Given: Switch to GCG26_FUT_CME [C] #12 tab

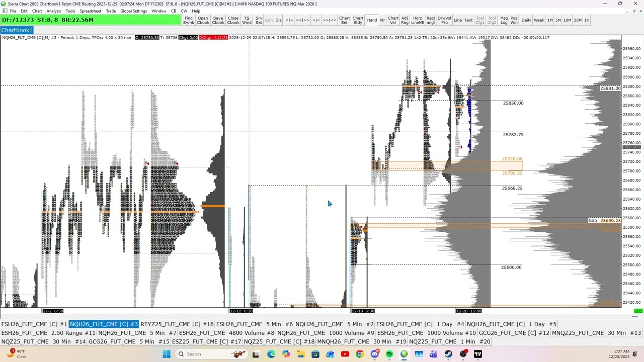Looking at the screenshot, I should (x=514, y=333).
